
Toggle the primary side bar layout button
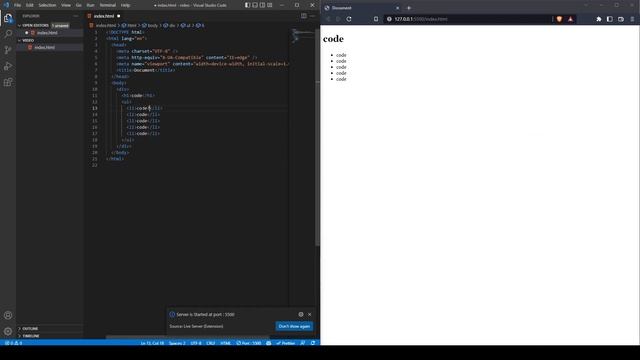247,5
